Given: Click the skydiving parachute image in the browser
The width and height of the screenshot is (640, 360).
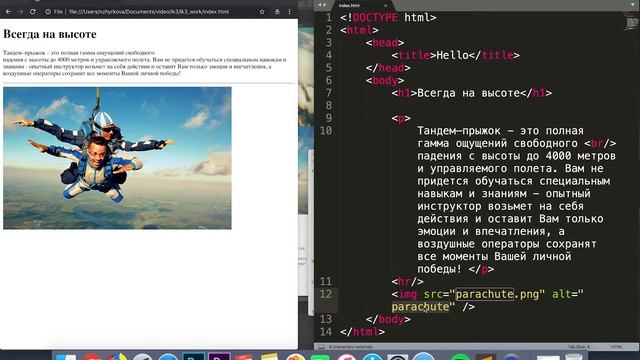Looking at the screenshot, I should tap(117, 158).
